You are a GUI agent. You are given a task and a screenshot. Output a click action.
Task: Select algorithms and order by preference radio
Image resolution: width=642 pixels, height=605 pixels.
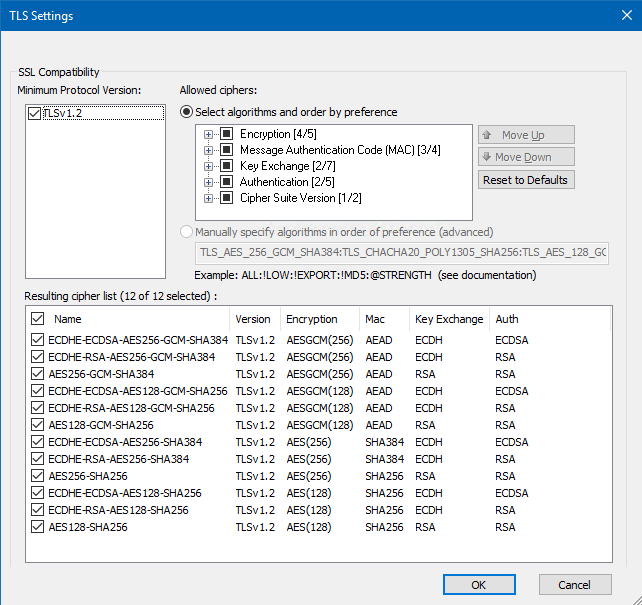pyautogui.click(x=186, y=112)
